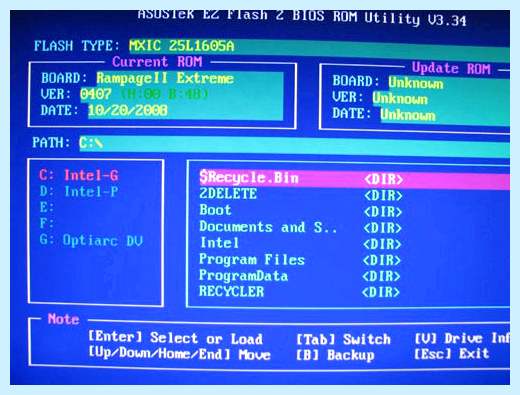520x395 pixels.
Task: Select the $Recycle.Bin directory entry
Action: click(354, 179)
